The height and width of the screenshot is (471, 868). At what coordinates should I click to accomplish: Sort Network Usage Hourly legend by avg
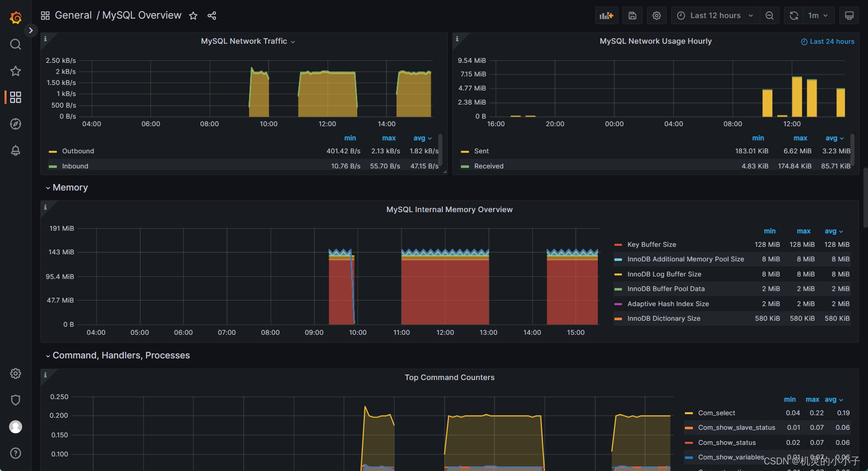(835, 138)
